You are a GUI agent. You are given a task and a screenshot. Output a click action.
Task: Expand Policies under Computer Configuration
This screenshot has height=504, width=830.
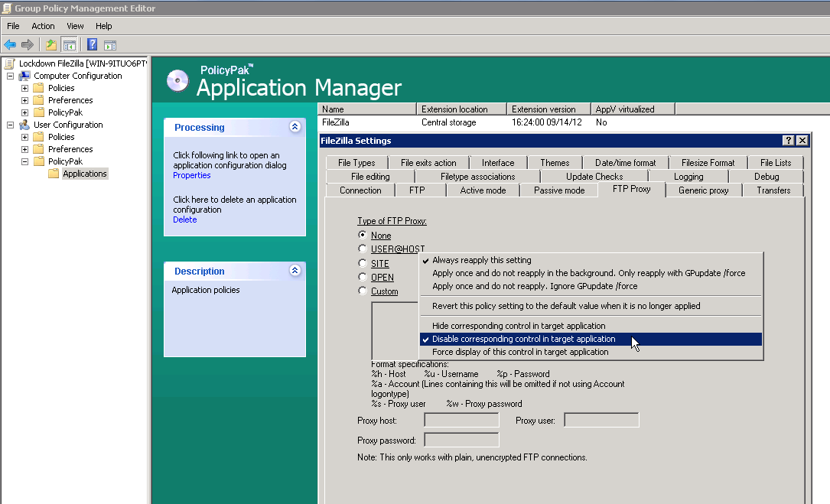(24, 89)
